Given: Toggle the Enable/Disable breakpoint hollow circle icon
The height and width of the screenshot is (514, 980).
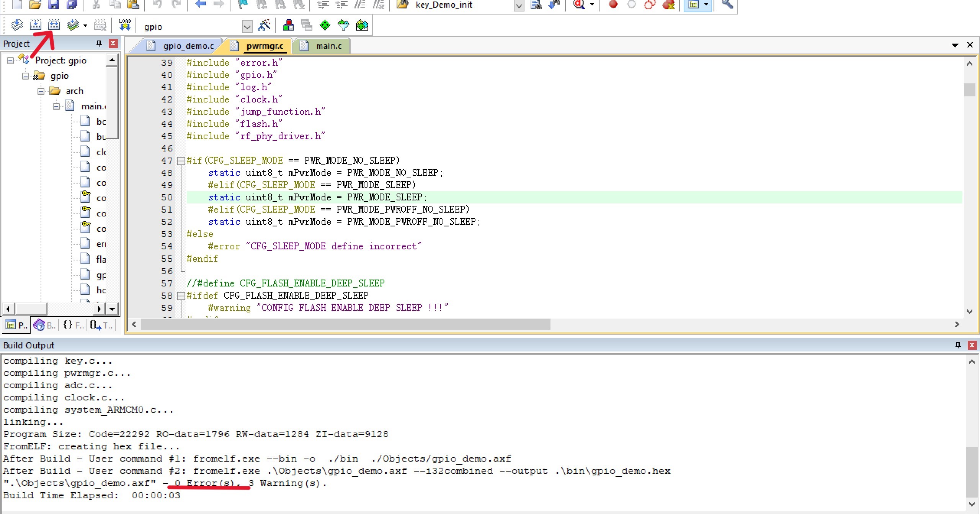Looking at the screenshot, I should 632,5.
